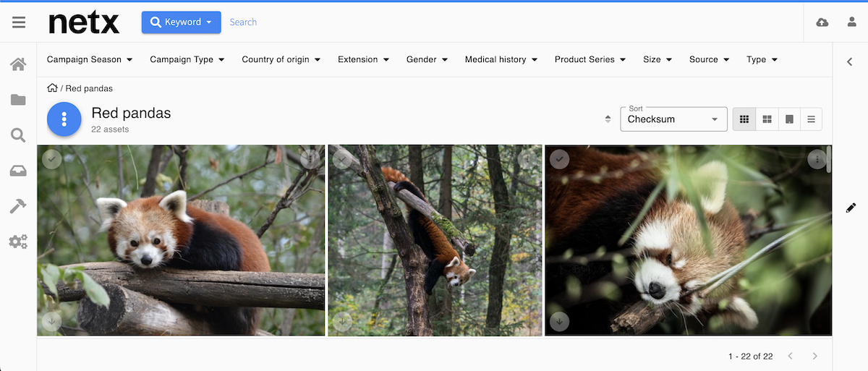This screenshot has width=868, height=371.
Task: Expand the Campaign Season filter
Action: pyautogui.click(x=90, y=59)
